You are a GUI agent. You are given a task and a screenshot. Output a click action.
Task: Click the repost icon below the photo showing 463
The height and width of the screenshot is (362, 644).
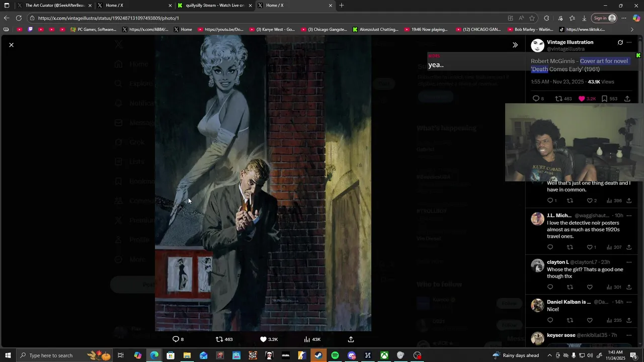coord(219,339)
